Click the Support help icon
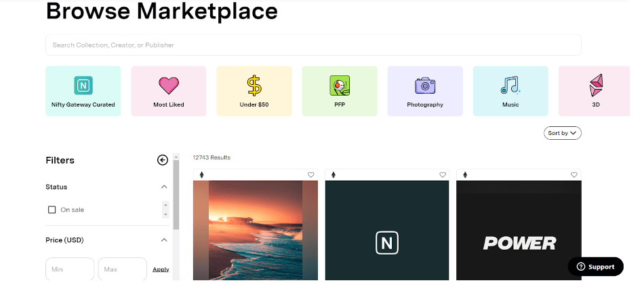This screenshot has width=644, height=283. coord(580,267)
